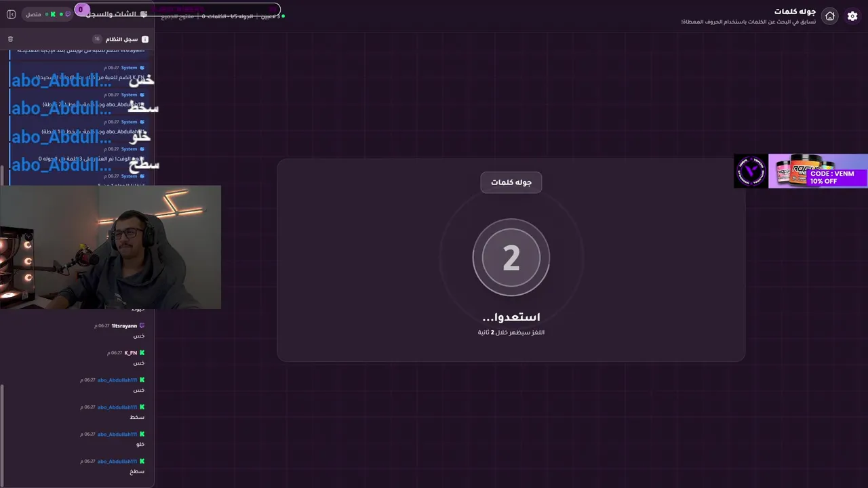Click abo_Abdullah111 above message سخط
The width and height of the screenshot is (868, 488).
[117, 407]
